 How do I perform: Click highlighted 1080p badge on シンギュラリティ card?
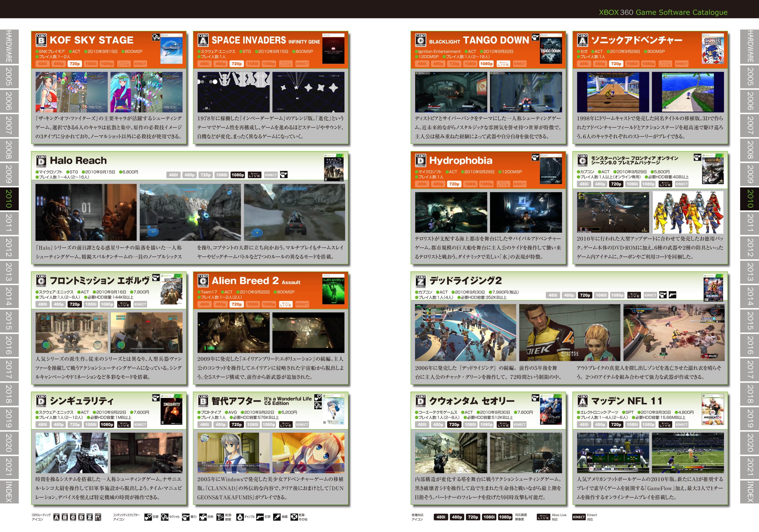pyautogui.click(x=107, y=425)
